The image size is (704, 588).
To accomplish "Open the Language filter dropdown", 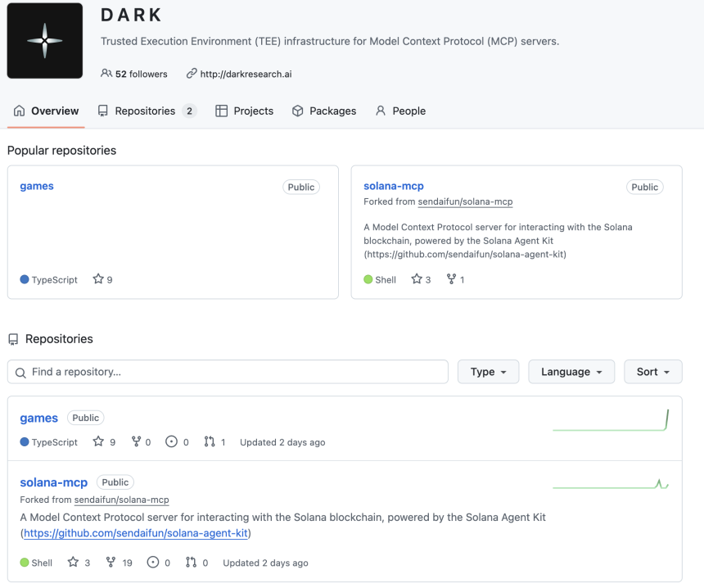I will (x=571, y=371).
